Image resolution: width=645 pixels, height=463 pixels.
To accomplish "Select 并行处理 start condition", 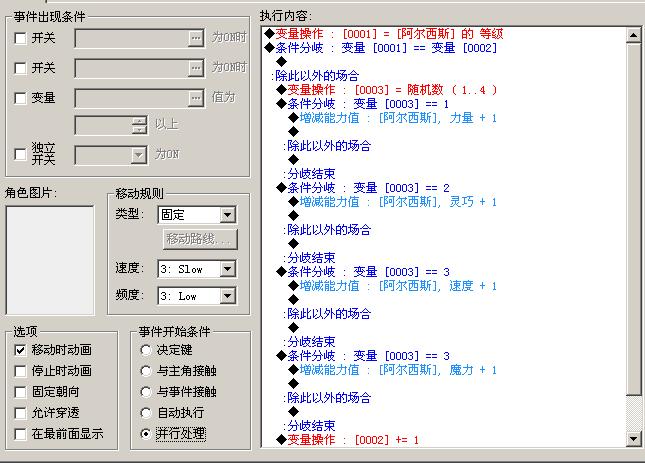I will (x=146, y=434).
